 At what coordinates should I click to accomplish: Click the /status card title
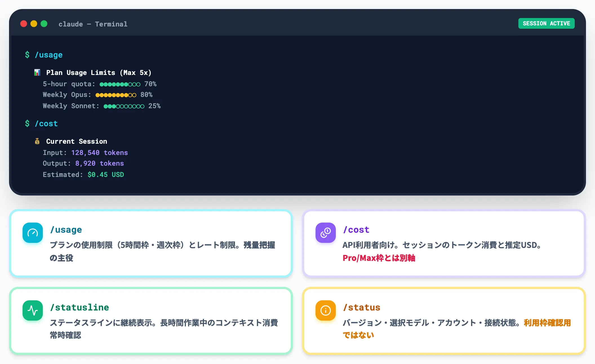point(362,307)
